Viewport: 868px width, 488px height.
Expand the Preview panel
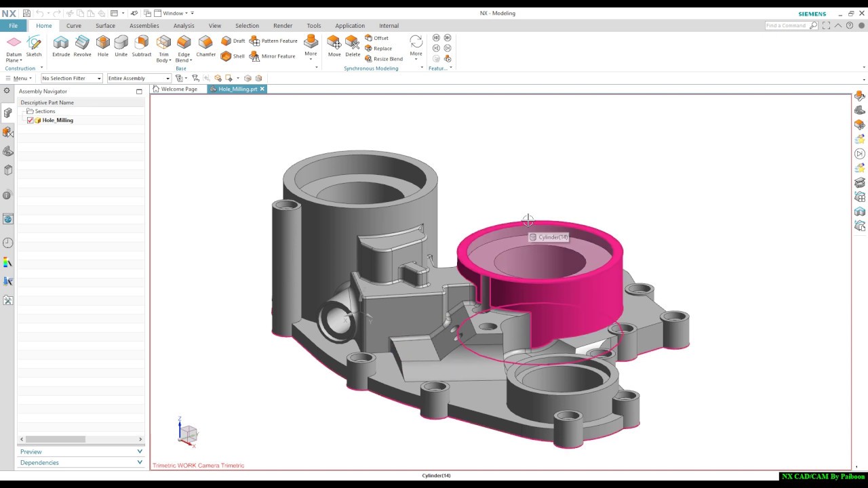81,451
